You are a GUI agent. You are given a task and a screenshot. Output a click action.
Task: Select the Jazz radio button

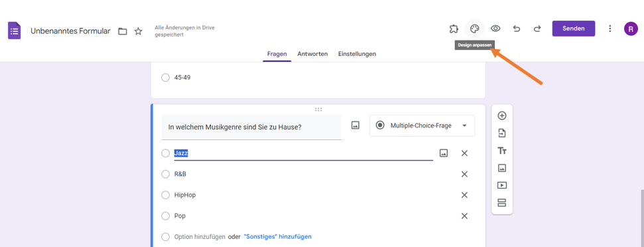pyautogui.click(x=166, y=153)
